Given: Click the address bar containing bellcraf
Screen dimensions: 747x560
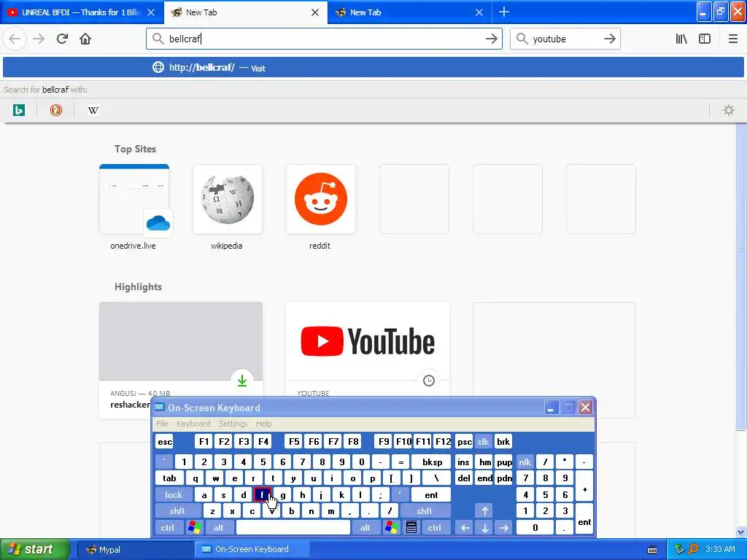Looking at the screenshot, I should click(x=324, y=39).
